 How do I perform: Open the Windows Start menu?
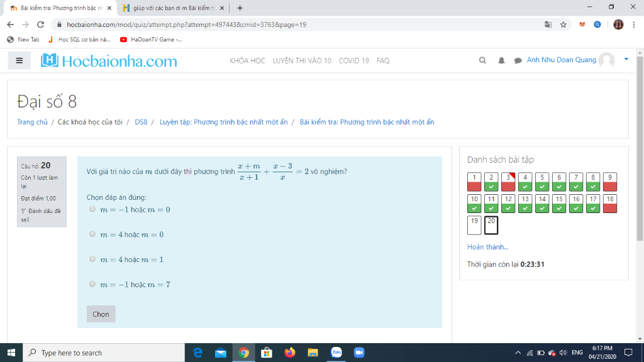coord(11,353)
